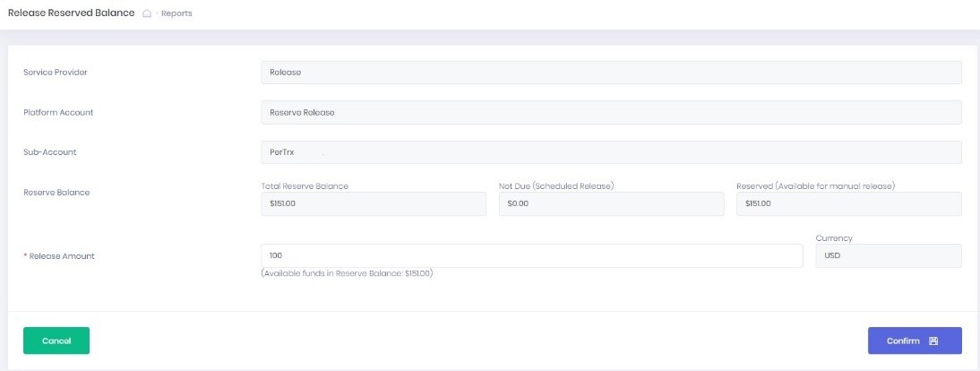Click the Platform Account field with Reserve Release

point(611,113)
